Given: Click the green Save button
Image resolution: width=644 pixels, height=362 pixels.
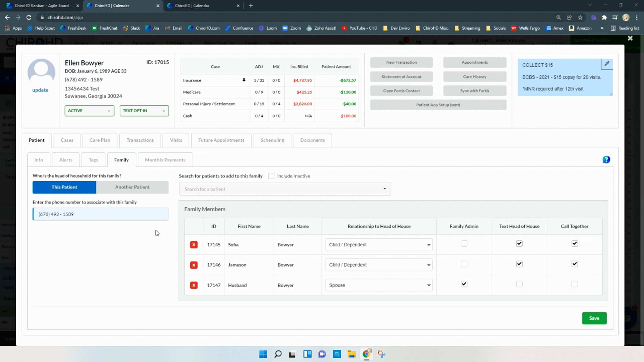Looking at the screenshot, I should pyautogui.click(x=594, y=318).
